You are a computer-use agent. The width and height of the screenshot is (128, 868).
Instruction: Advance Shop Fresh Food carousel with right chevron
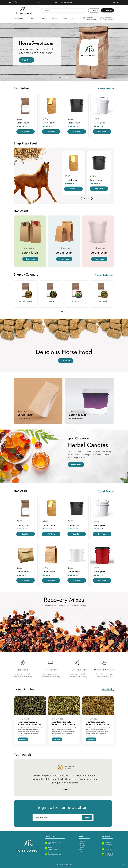(x=92, y=198)
